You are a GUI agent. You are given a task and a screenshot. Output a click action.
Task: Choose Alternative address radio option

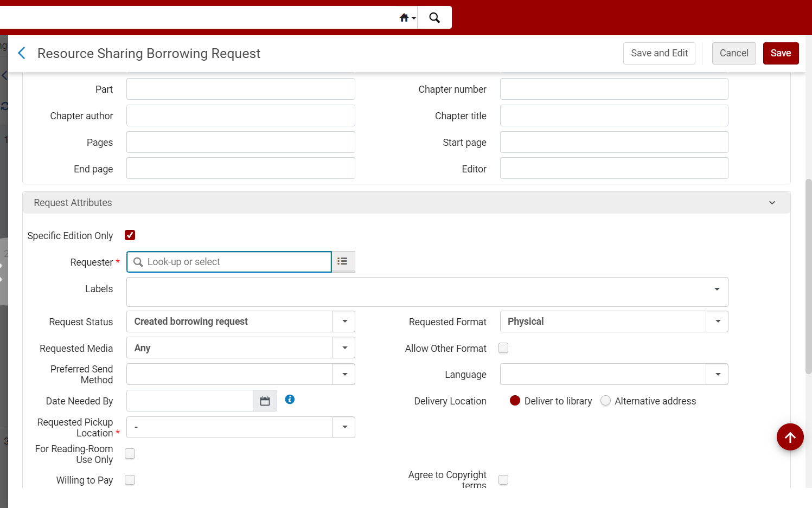pyautogui.click(x=605, y=401)
